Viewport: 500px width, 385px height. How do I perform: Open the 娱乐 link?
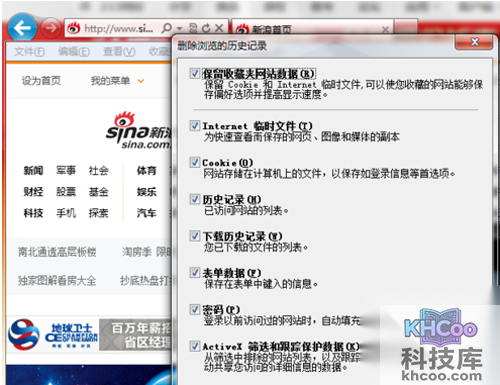(146, 192)
